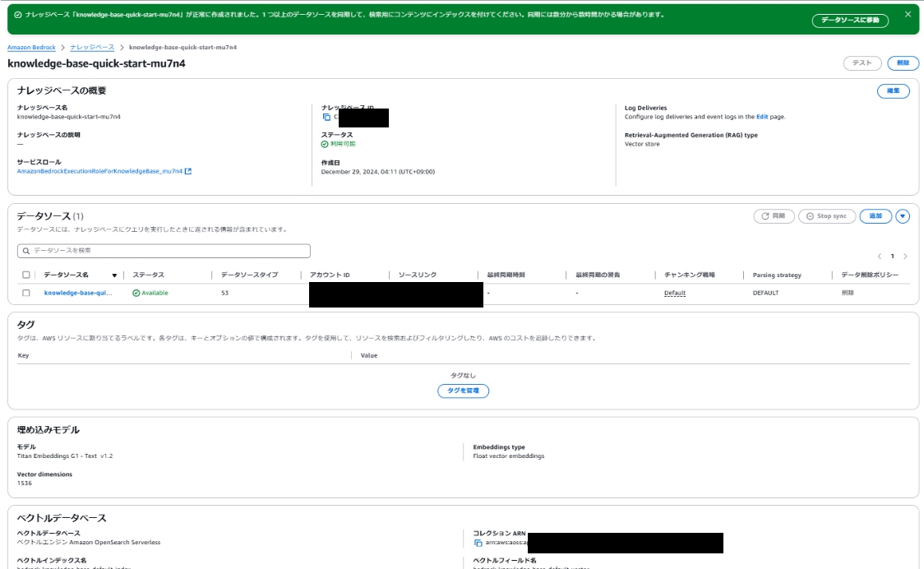Open the service role external link icon

[188, 172]
